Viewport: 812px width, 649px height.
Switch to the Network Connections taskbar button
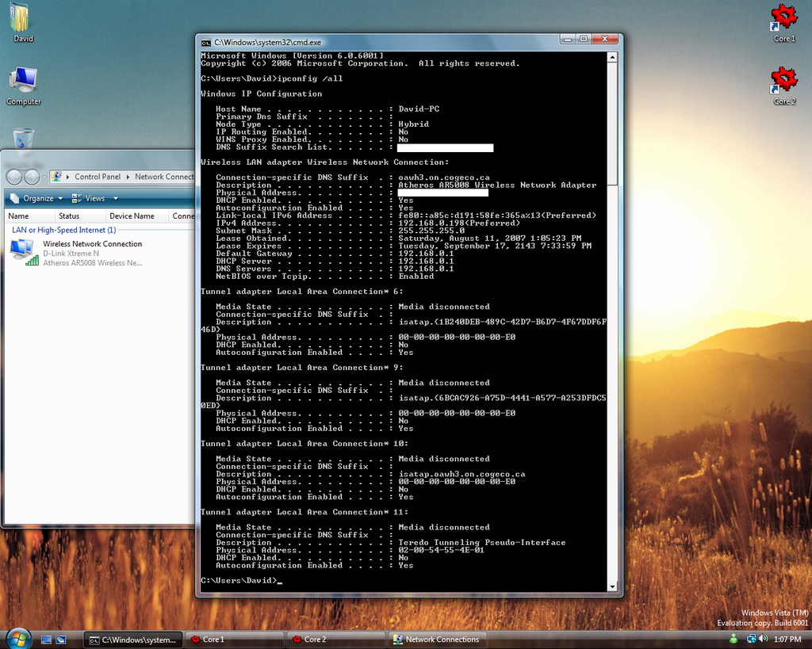click(x=438, y=639)
